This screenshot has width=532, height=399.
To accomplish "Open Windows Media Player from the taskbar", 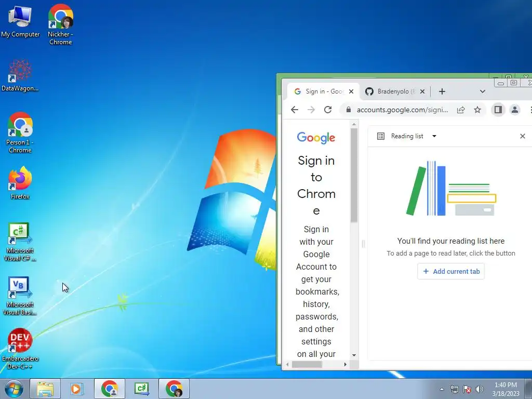I will [77, 389].
